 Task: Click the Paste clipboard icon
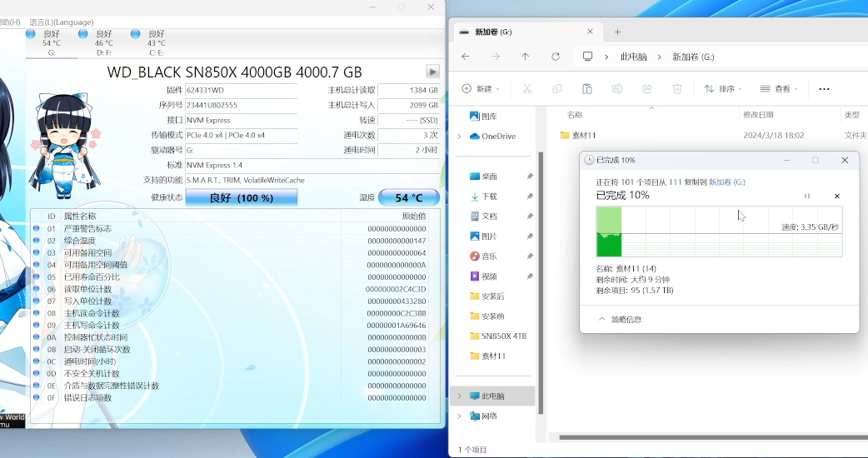pos(586,88)
